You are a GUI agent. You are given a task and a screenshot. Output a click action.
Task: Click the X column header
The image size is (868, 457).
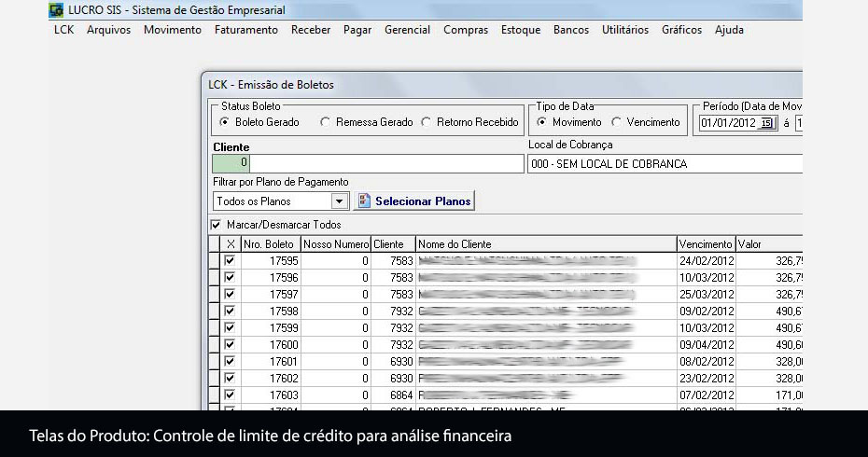point(231,244)
